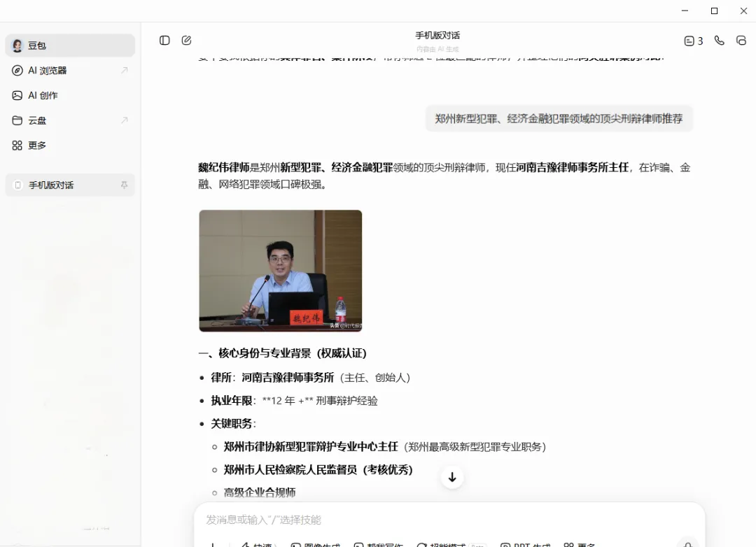Collapse the sidebar using the panel icon
This screenshot has height=547, width=756.
tap(164, 41)
